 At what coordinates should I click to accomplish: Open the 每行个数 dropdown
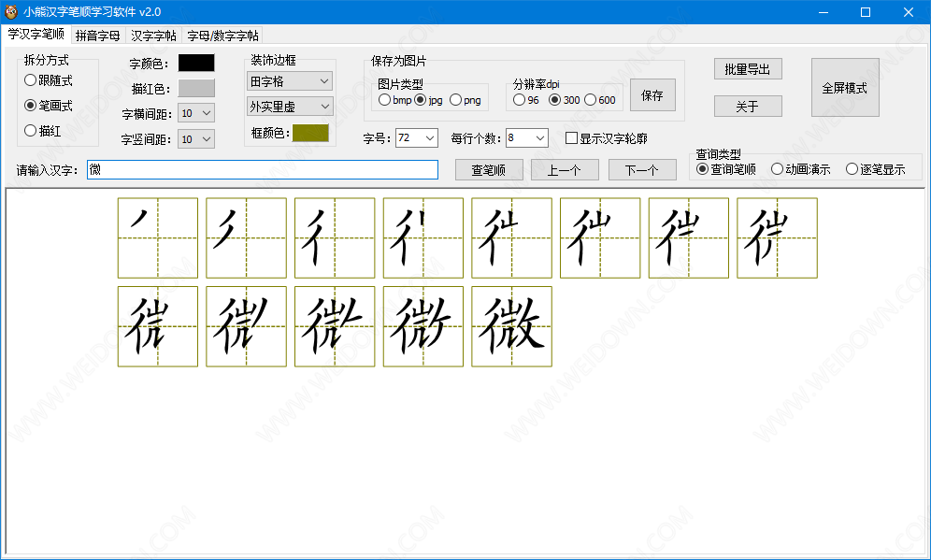pos(527,138)
